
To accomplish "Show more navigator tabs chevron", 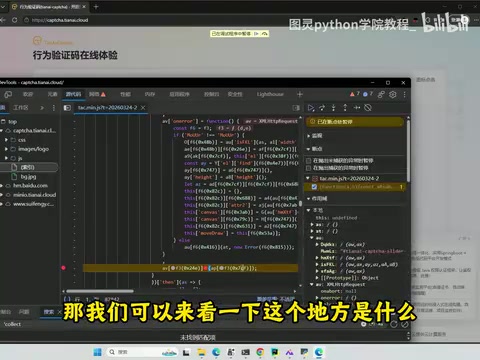I will pyautogui.click(x=42, y=108).
